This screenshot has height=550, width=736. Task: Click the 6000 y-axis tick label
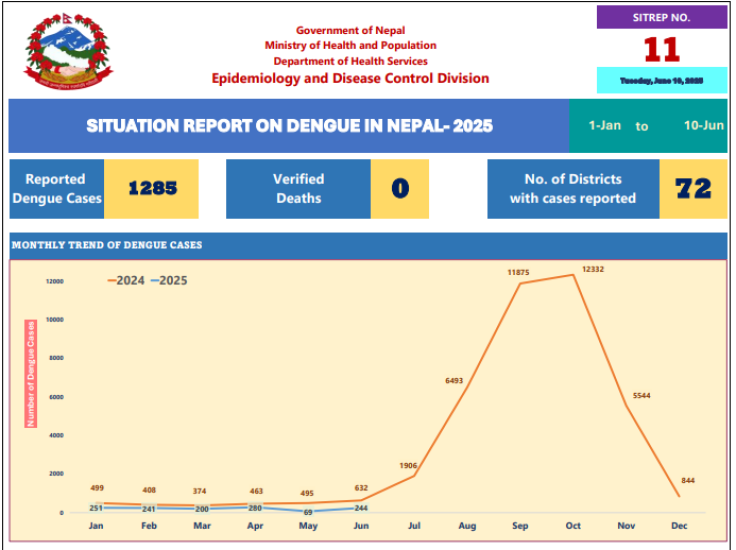[x=56, y=397]
